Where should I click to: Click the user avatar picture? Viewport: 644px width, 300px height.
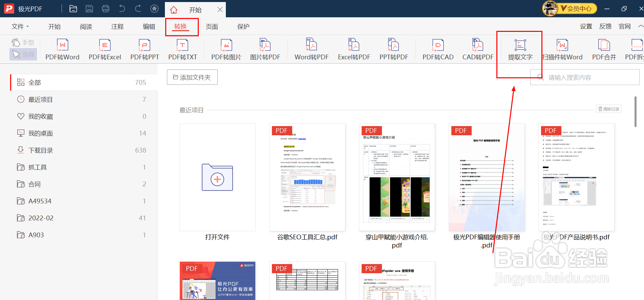coord(550,8)
